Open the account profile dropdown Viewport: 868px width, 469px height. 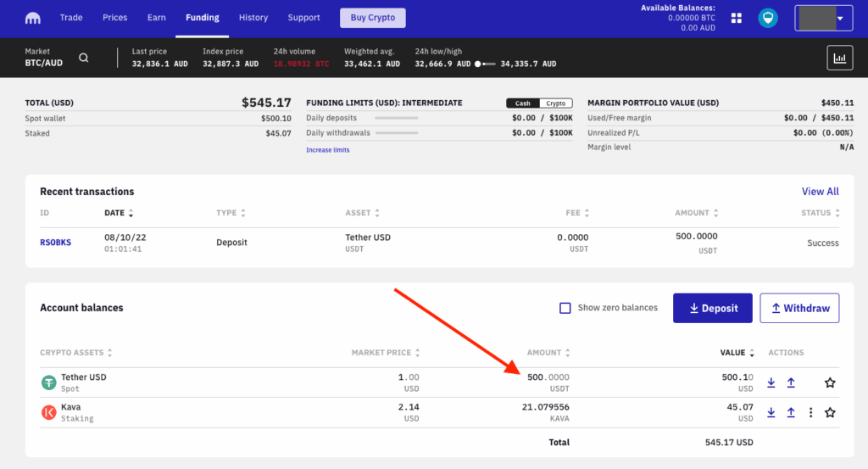pyautogui.click(x=823, y=19)
